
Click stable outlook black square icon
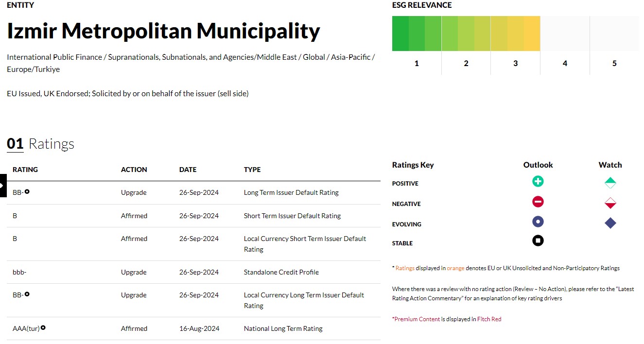point(538,241)
